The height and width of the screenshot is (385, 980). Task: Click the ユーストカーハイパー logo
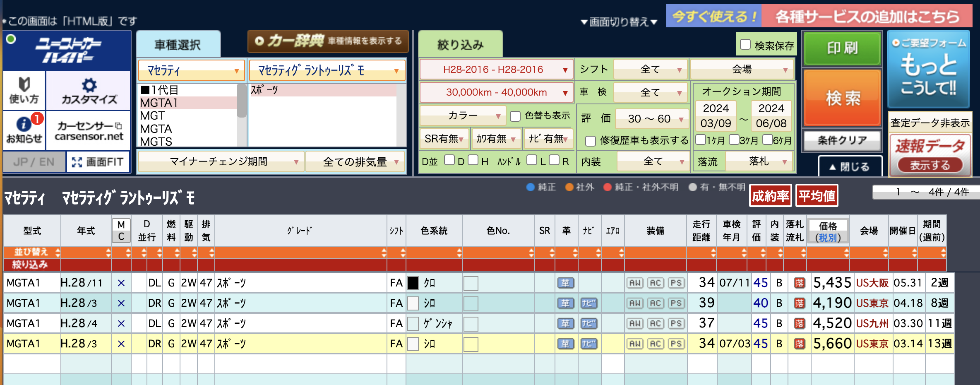68,50
